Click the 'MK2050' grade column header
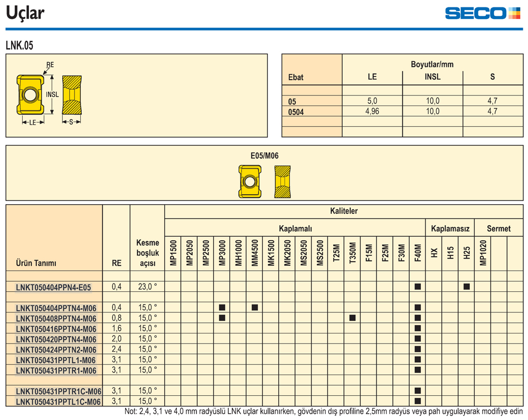528x420 pixels. (288, 253)
